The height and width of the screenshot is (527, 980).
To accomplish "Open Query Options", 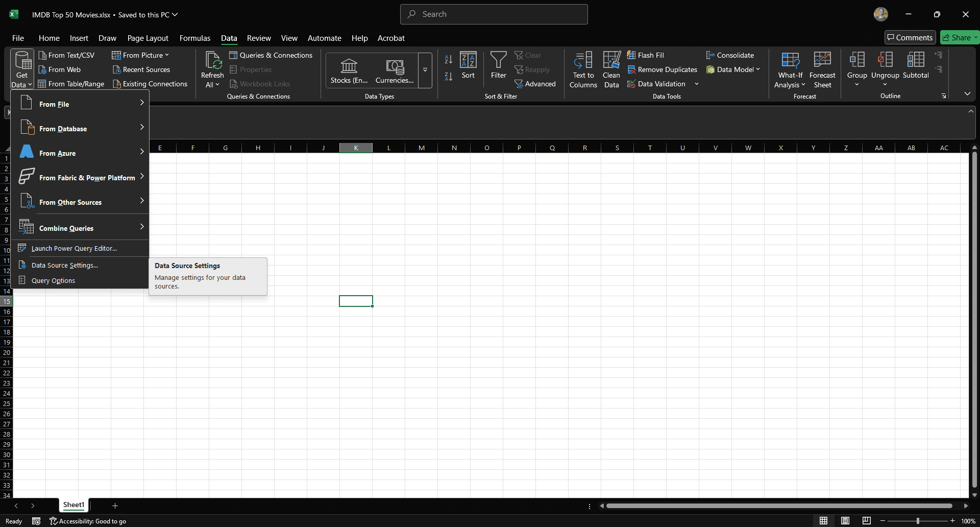I will point(80,280).
